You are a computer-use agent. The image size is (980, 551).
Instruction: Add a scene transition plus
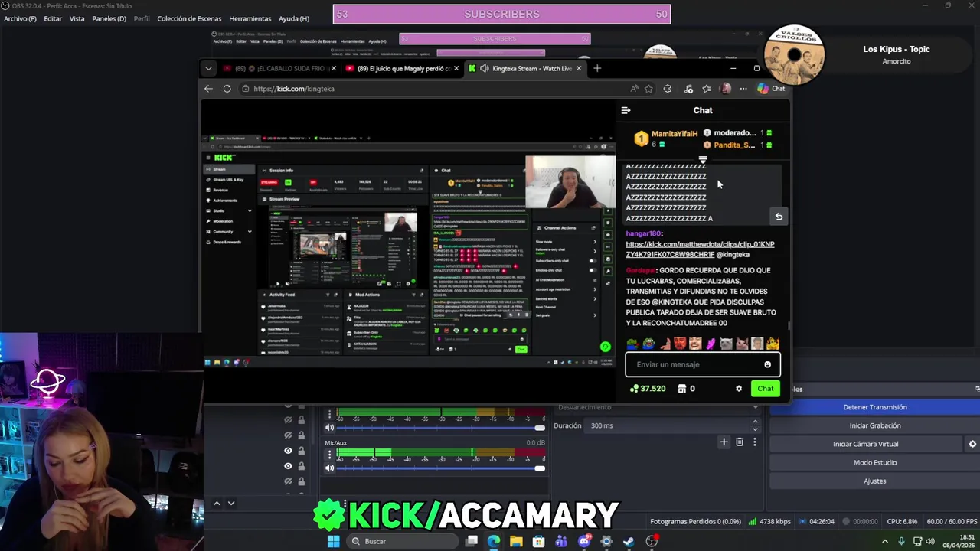724,442
